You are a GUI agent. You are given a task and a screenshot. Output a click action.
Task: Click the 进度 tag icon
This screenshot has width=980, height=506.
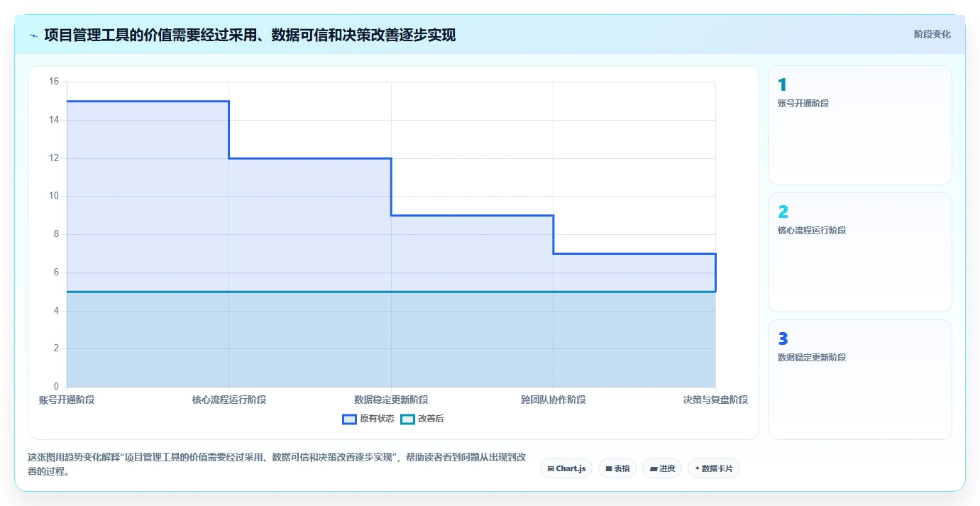654,468
